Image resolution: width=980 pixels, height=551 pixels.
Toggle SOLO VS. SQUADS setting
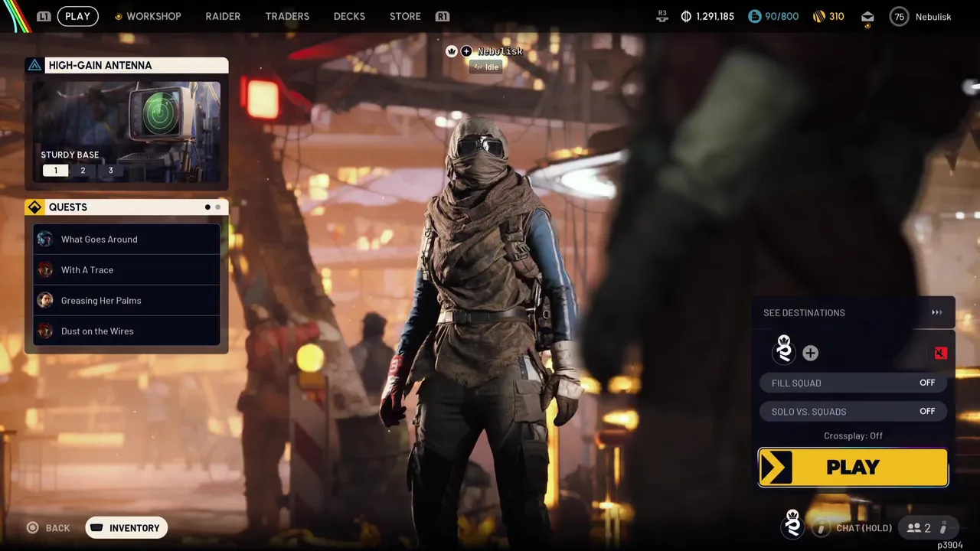coord(853,411)
